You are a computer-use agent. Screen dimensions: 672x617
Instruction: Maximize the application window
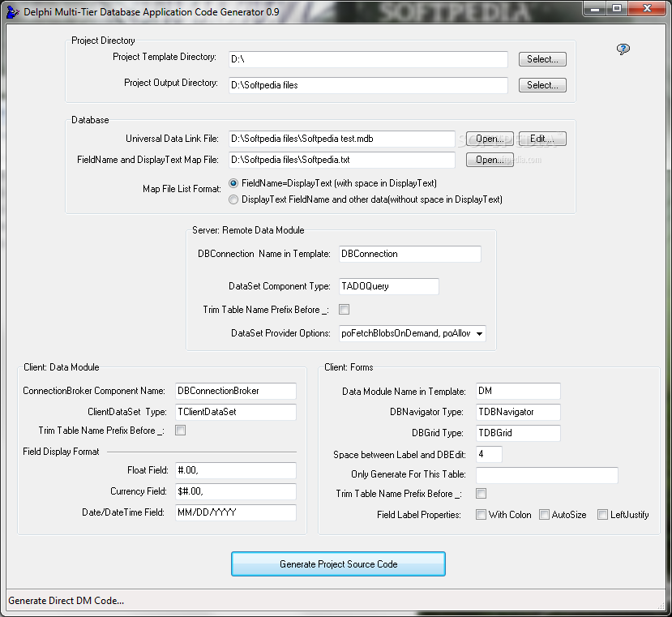pyautogui.click(x=617, y=8)
